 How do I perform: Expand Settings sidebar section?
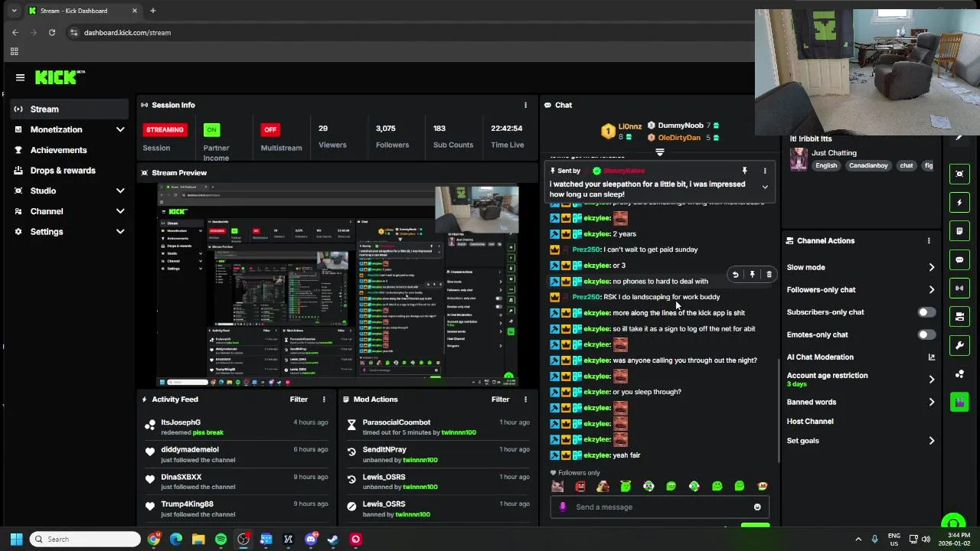(x=119, y=231)
